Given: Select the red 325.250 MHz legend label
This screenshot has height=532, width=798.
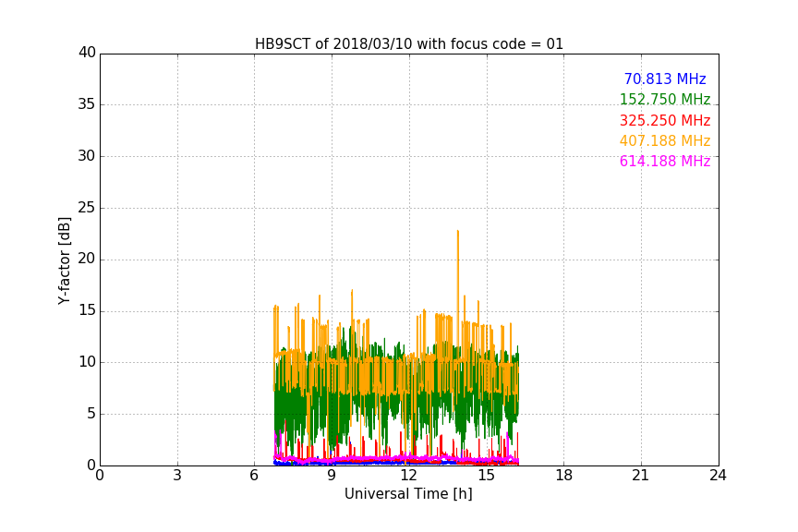Looking at the screenshot, I should pos(665,120).
